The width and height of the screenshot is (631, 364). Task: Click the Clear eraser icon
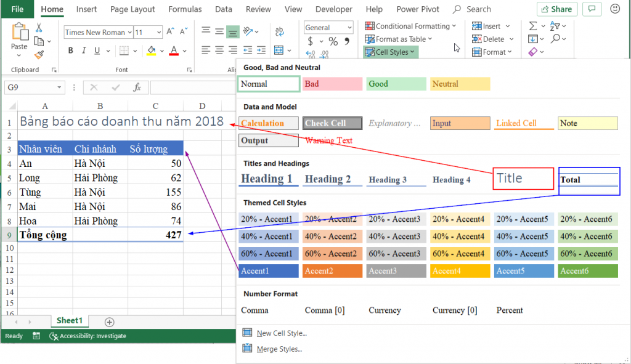pos(533,52)
